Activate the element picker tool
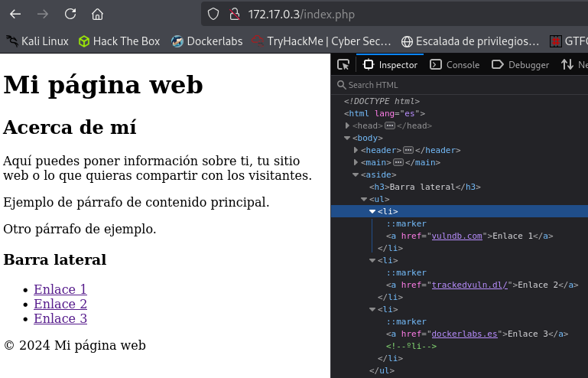This screenshot has height=378, width=588. click(x=343, y=64)
